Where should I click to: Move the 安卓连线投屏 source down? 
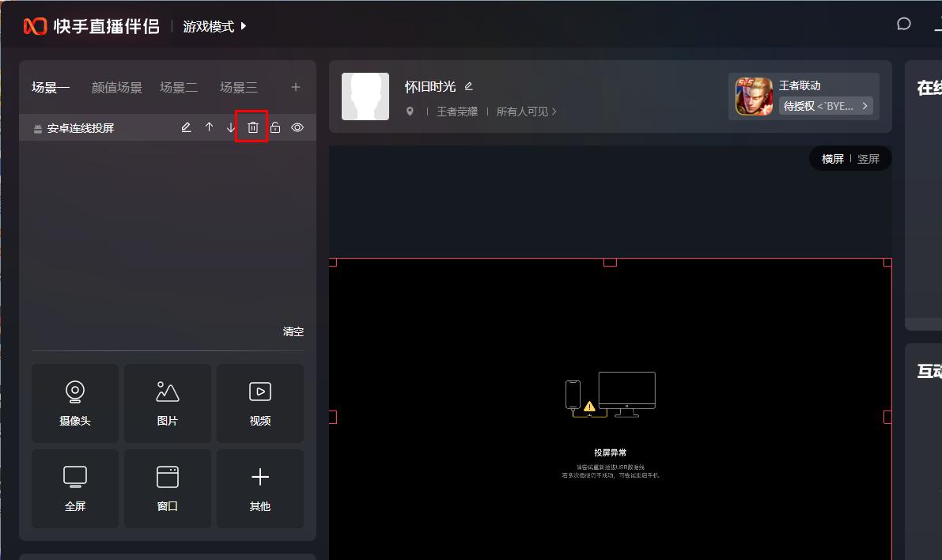click(230, 127)
